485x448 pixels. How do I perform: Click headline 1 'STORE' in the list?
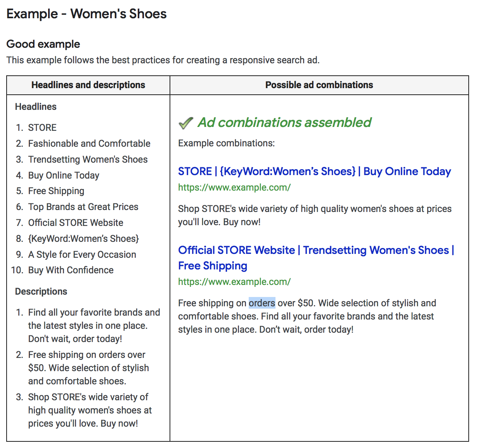click(42, 128)
